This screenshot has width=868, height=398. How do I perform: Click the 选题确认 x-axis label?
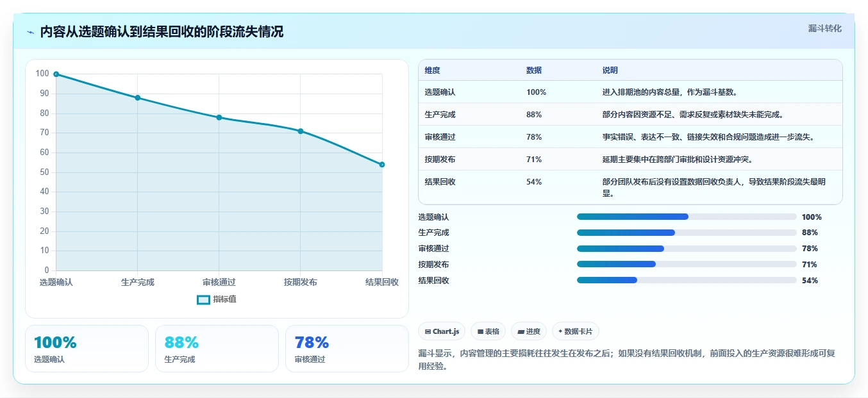pyautogui.click(x=56, y=282)
